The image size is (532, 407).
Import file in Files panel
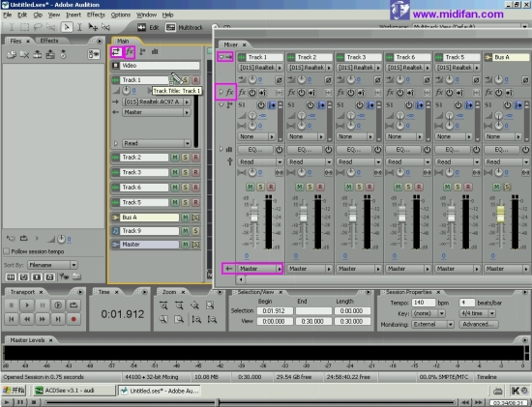tap(12, 54)
